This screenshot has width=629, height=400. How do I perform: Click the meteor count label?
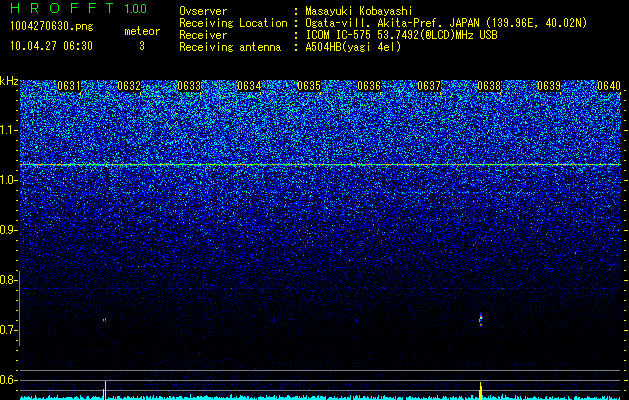tap(142, 31)
